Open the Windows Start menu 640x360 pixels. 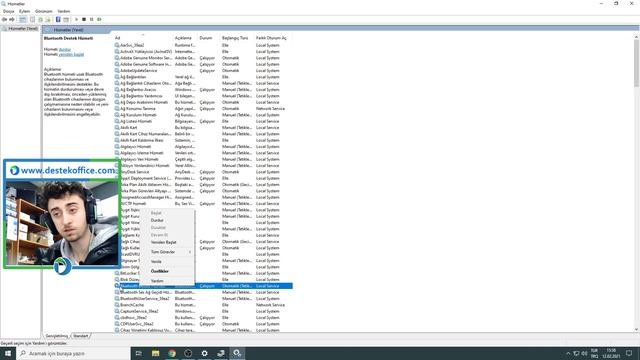click(x=8, y=353)
